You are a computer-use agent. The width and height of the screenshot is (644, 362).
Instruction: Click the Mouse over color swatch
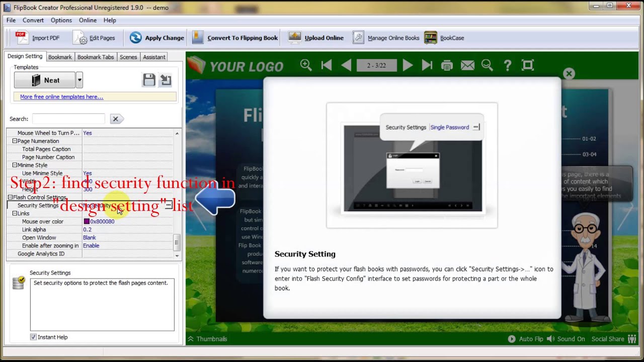pyautogui.click(x=87, y=221)
